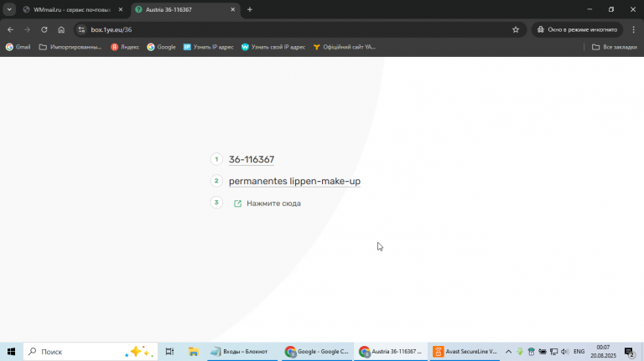This screenshot has width=644, height=361.
Task: Open the clock and date 20.08.2025
Action: [604, 352]
